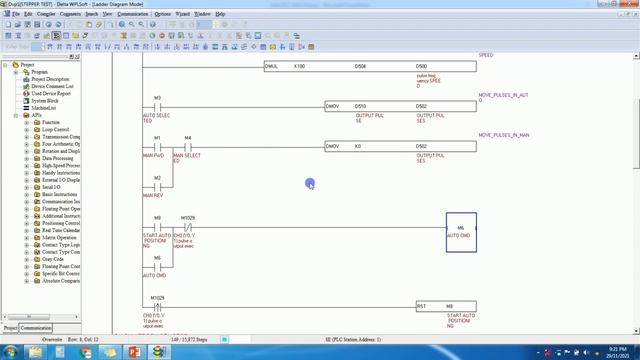Click the New file icon in toolbar
Image resolution: width=640 pixels, height=360 pixels.
point(8,25)
